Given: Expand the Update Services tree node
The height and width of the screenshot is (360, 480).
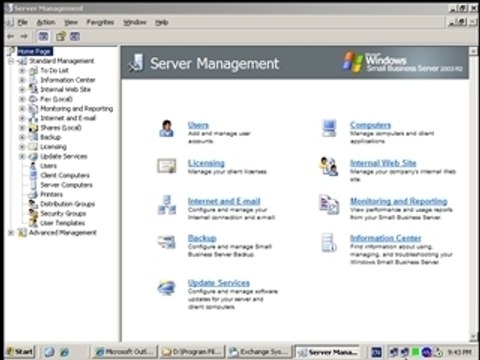Looking at the screenshot, I should [x=22, y=156].
